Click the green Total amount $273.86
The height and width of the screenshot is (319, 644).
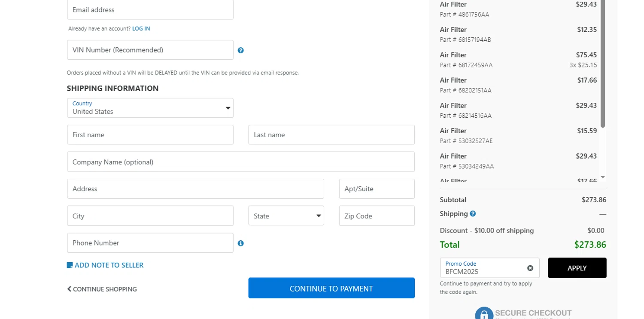point(590,245)
